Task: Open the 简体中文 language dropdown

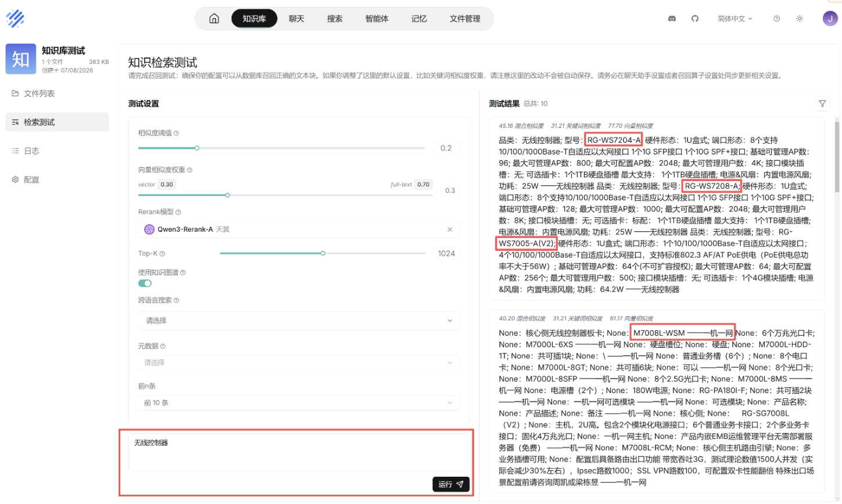Action: [735, 19]
